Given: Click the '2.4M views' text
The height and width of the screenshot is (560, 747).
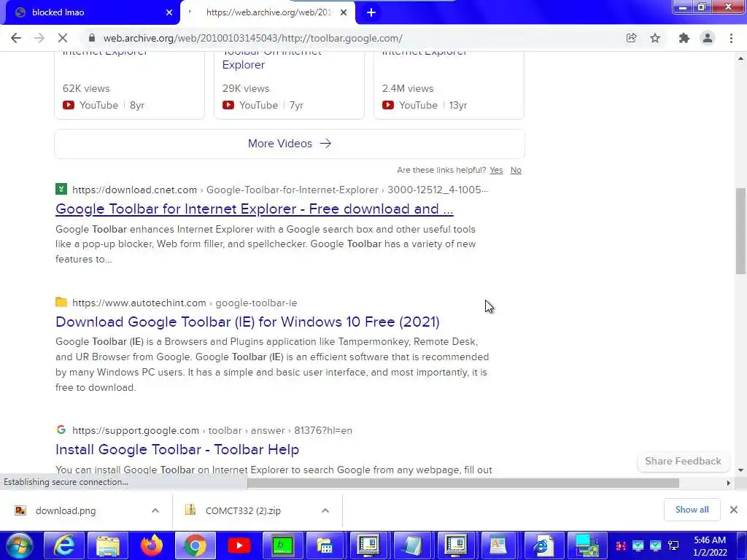Looking at the screenshot, I should 408,88.
